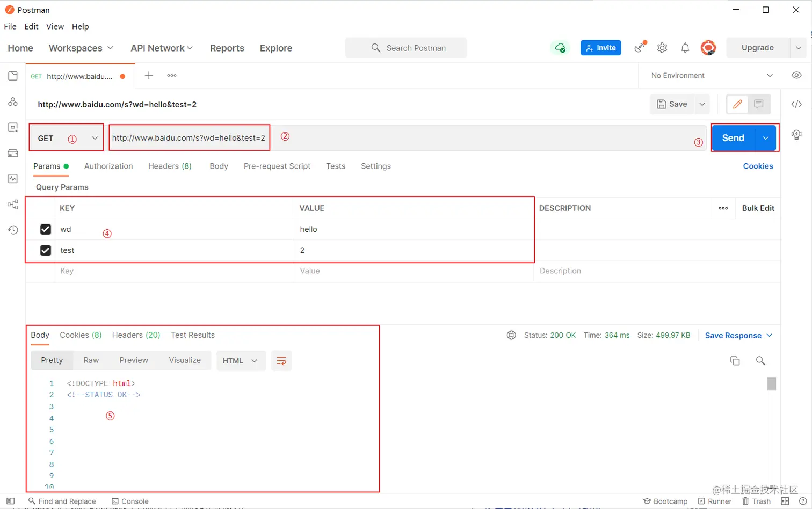
Task: Open the History sidebar icon
Action: pyautogui.click(x=13, y=230)
